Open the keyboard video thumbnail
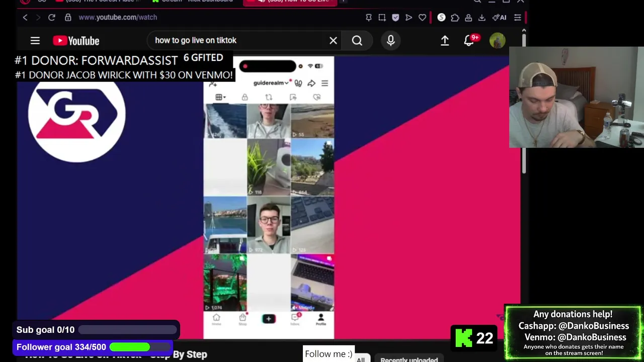Screen dimensions: 644x362 click(312, 225)
